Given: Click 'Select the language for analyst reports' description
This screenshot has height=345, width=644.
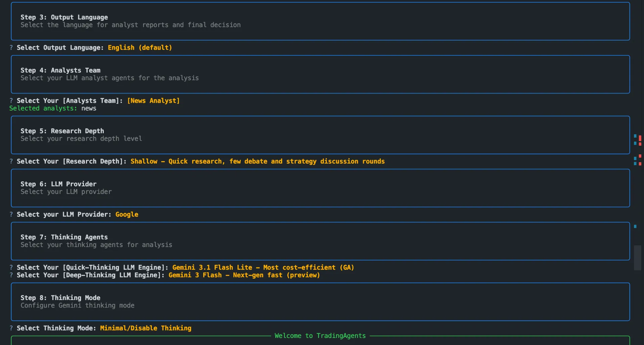Looking at the screenshot, I should click(130, 25).
